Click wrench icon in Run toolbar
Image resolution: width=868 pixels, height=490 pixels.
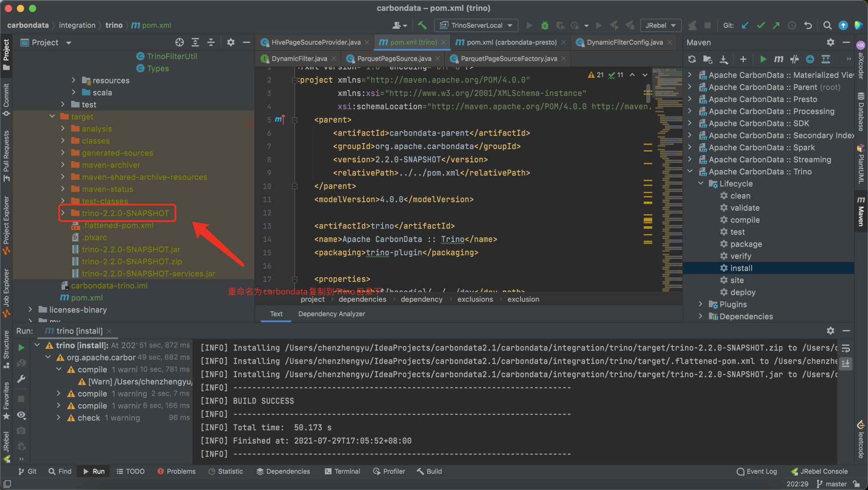(21, 379)
